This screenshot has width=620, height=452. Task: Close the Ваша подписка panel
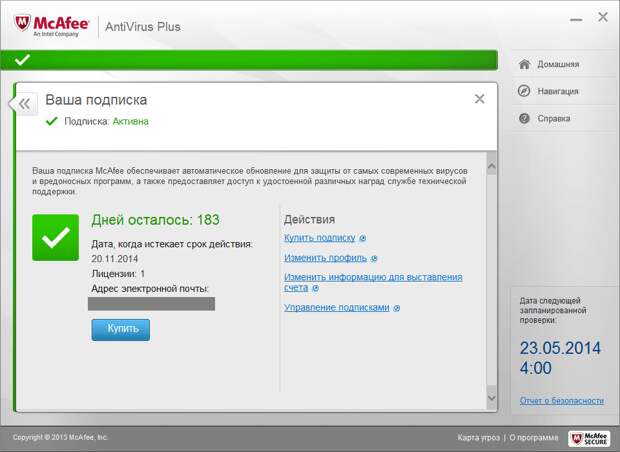click(x=480, y=99)
